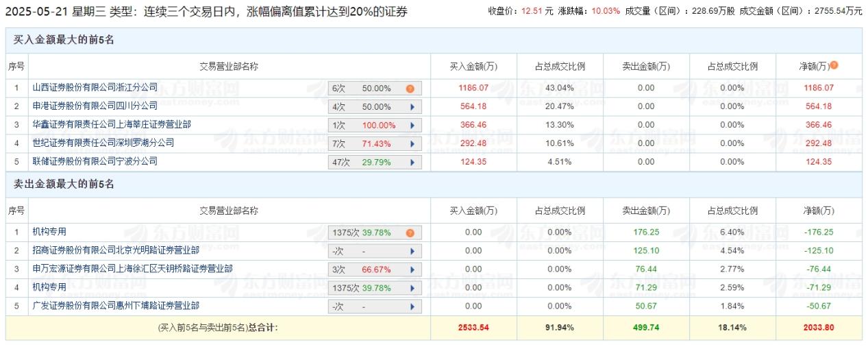868x347 pixels.
Task: Click the blue arrow in 招商证券 row
Action: click(x=412, y=251)
